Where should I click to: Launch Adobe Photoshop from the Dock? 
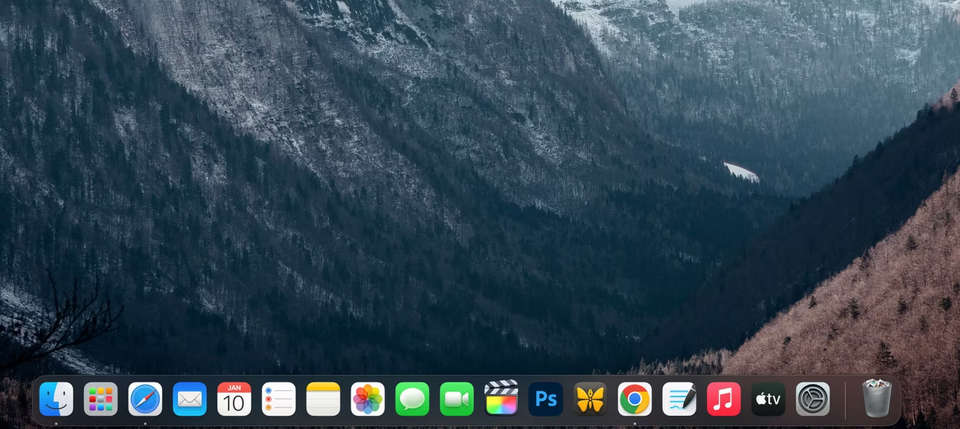[546, 399]
